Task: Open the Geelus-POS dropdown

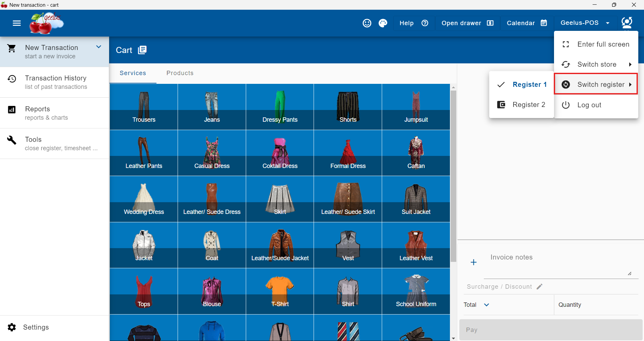Action: pos(585,23)
